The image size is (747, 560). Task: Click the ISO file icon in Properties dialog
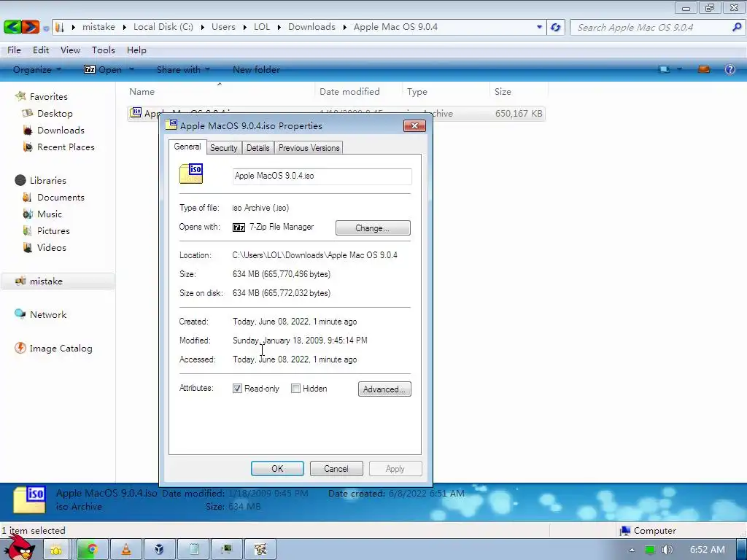191,174
